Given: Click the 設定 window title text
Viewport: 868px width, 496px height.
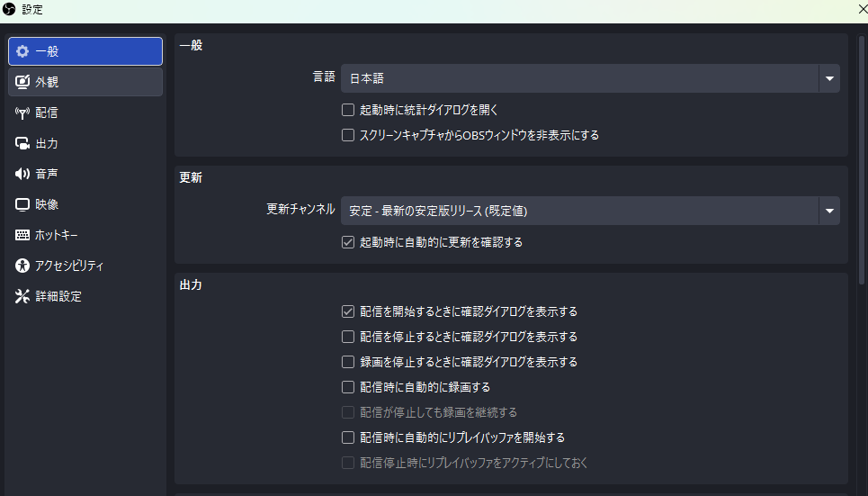Looking at the screenshot, I should (32, 9).
